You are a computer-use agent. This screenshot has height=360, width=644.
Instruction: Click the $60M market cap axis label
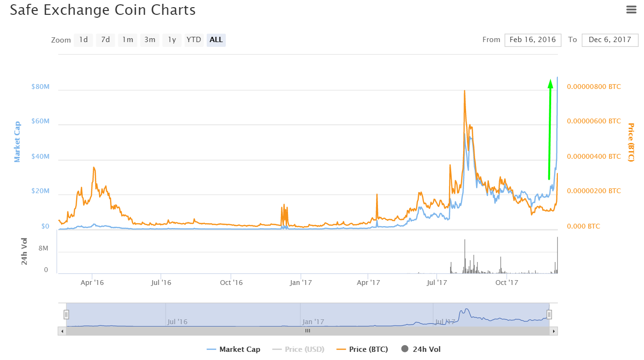[x=40, y=121]
